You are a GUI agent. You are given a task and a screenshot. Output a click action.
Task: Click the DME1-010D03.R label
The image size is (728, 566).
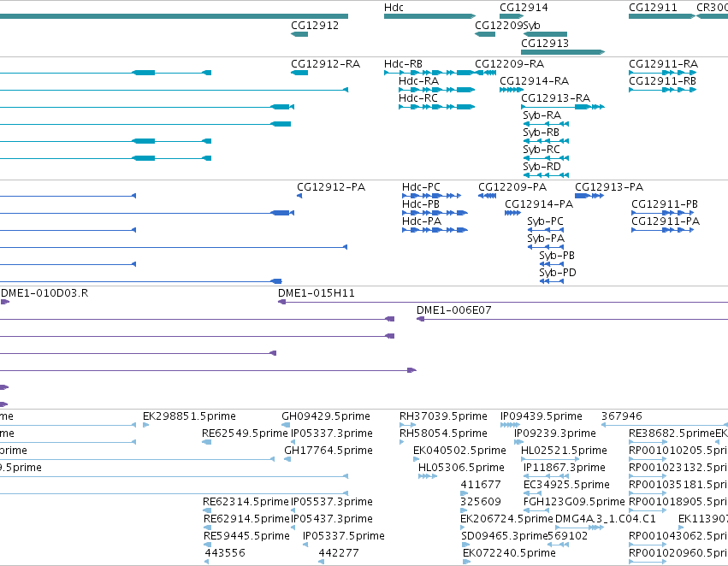[x=44, y=293]
